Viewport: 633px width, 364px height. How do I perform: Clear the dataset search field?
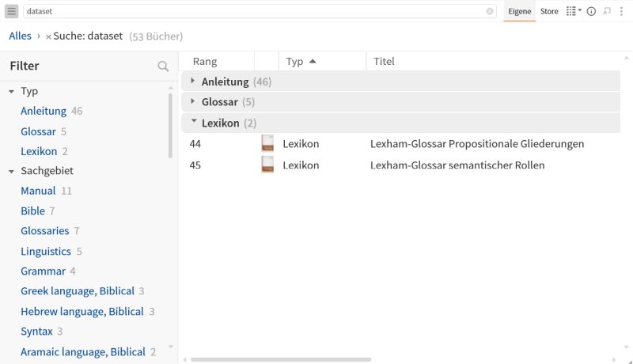[490, 11]
